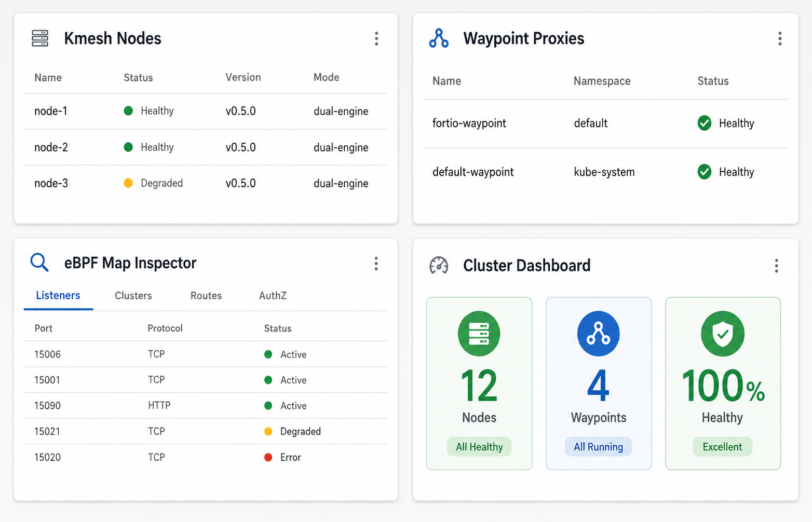The image size is (812, 522).
Task: Click the Error status text for port 15020
Action: (x=291, y=457)
